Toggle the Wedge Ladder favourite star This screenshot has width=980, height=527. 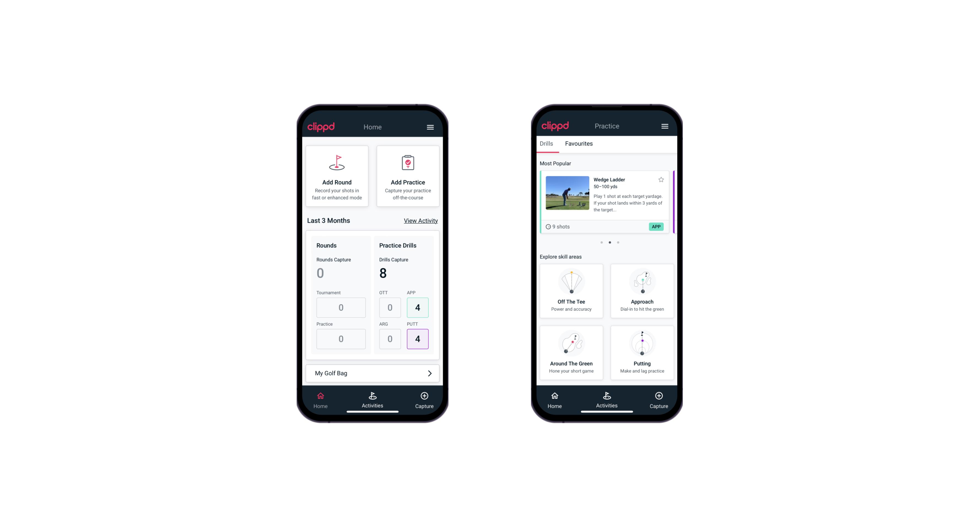[x=661, y=180]
